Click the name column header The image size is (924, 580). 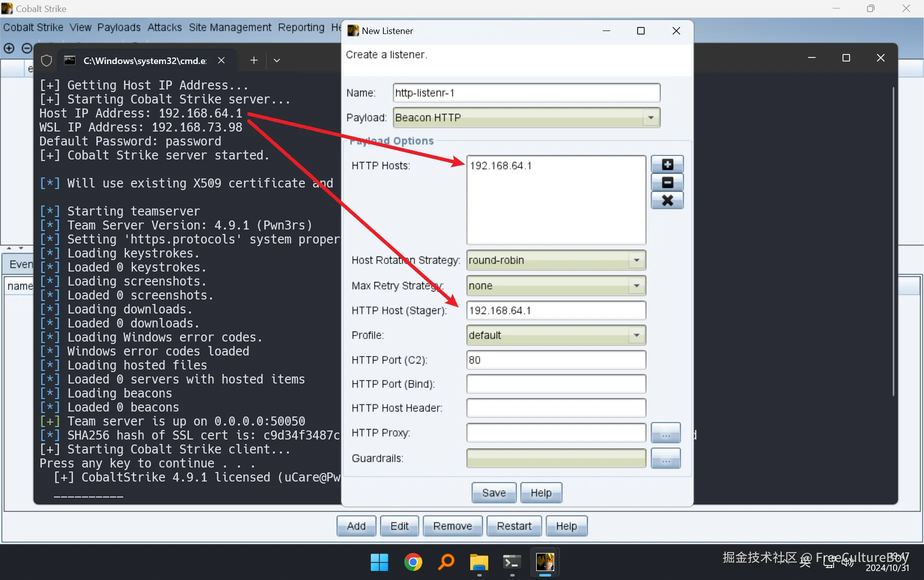point(19,286)
